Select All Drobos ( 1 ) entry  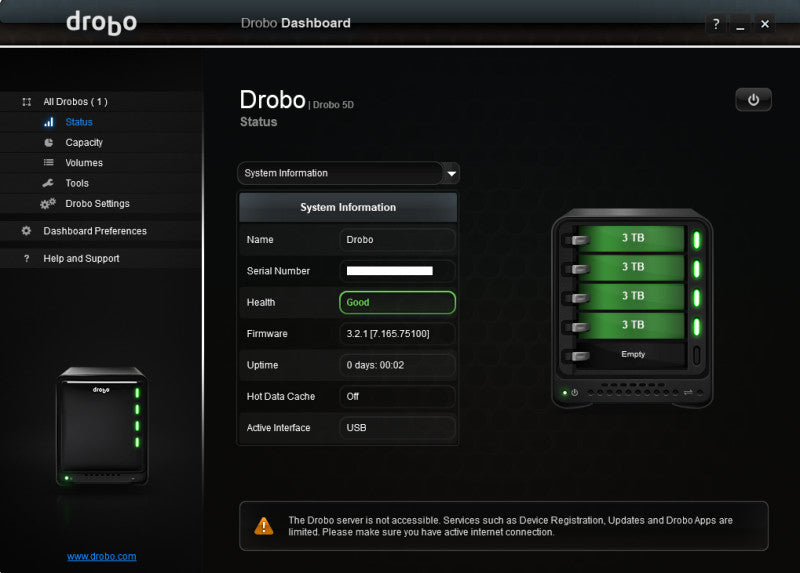point(76,102)
